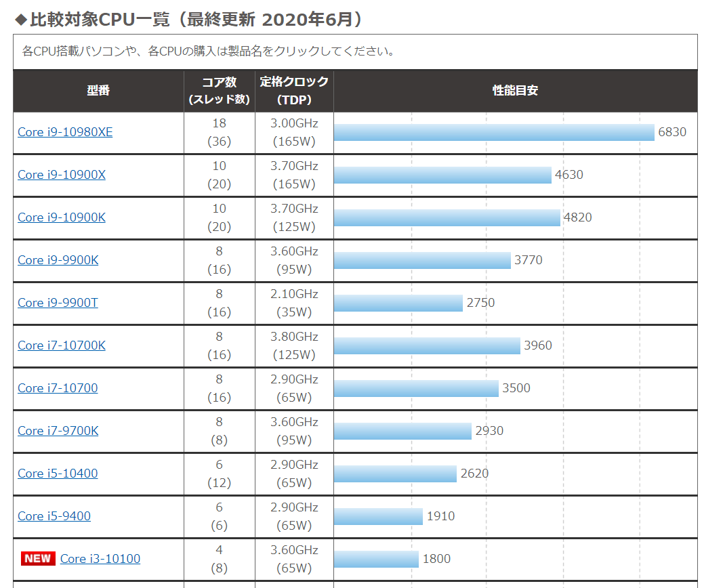Click the instruction note about clicking product names
Image resolution: width=702 pixels, height=588 pixels.
point(208,51)
